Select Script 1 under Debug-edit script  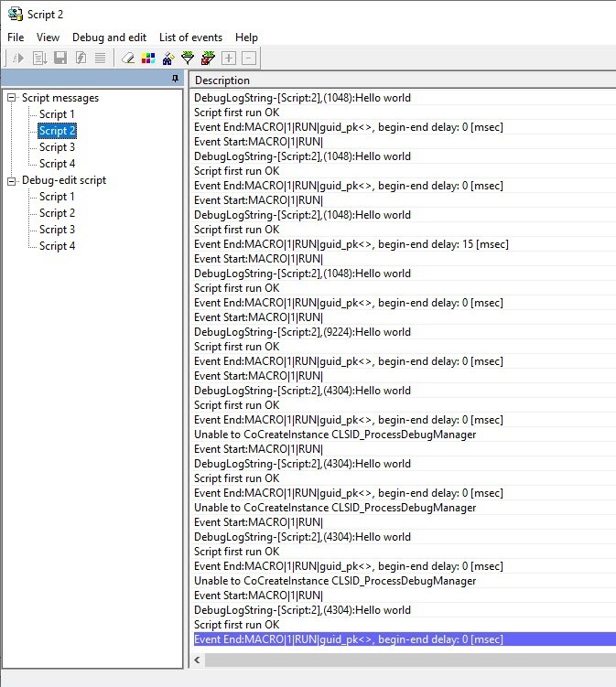pos(57,197)
